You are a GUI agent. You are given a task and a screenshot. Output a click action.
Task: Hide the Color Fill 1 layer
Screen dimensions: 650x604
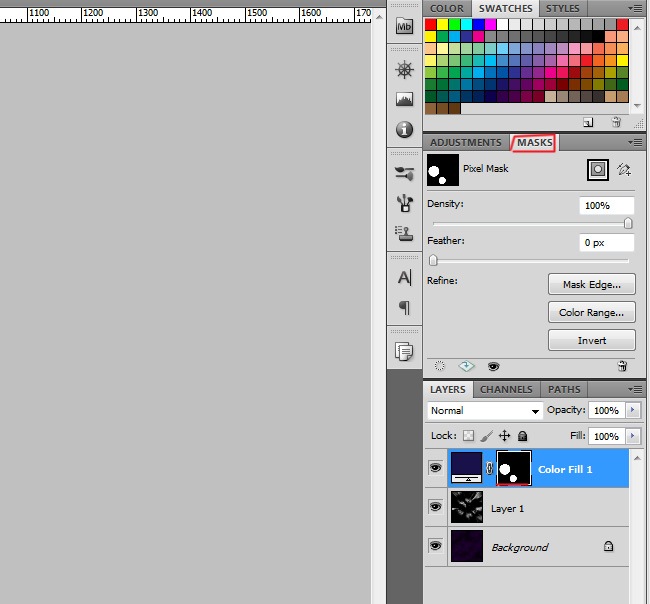[x=435, y=468]
